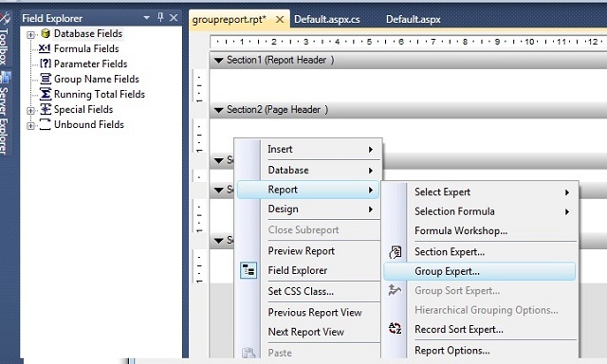Click the Running Total Fields sigma icon
This screenshot has height=364, width=607.
[x=46, y=94]
